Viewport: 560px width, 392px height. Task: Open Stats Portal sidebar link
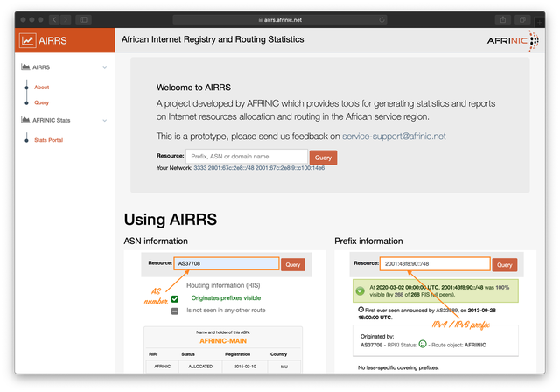pos(49,140)
